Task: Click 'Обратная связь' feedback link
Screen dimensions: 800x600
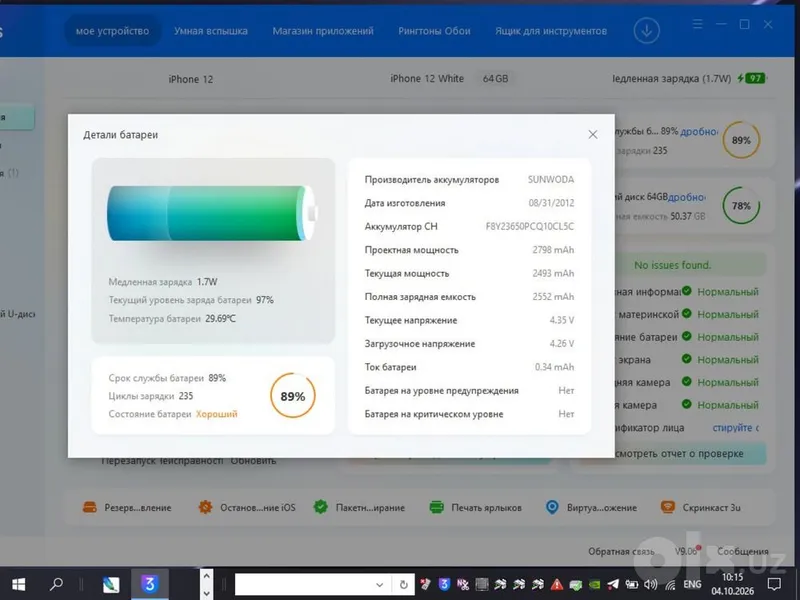Action: [x=621, y=552]
